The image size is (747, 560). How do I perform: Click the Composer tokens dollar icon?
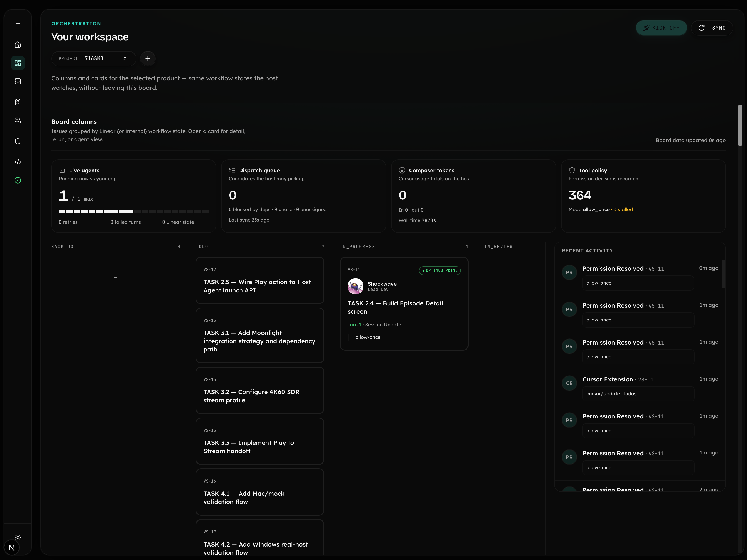point(402,171)
